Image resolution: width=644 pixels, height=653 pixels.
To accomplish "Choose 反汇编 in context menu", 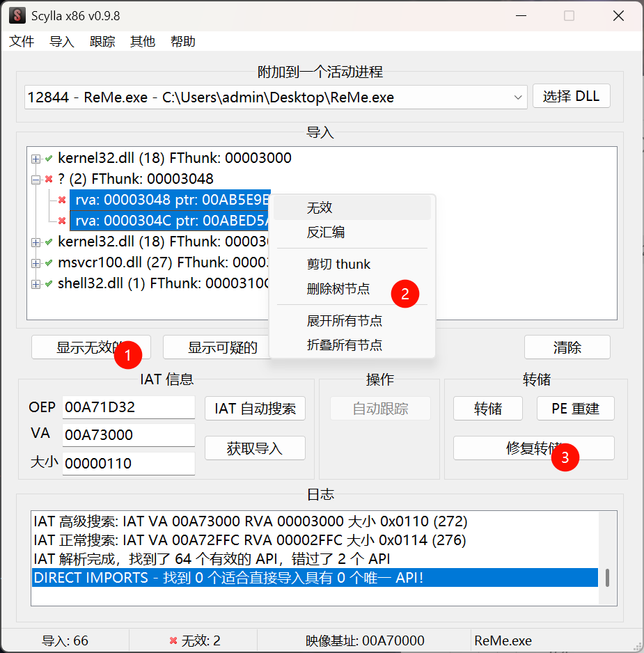I will [352, 232].
